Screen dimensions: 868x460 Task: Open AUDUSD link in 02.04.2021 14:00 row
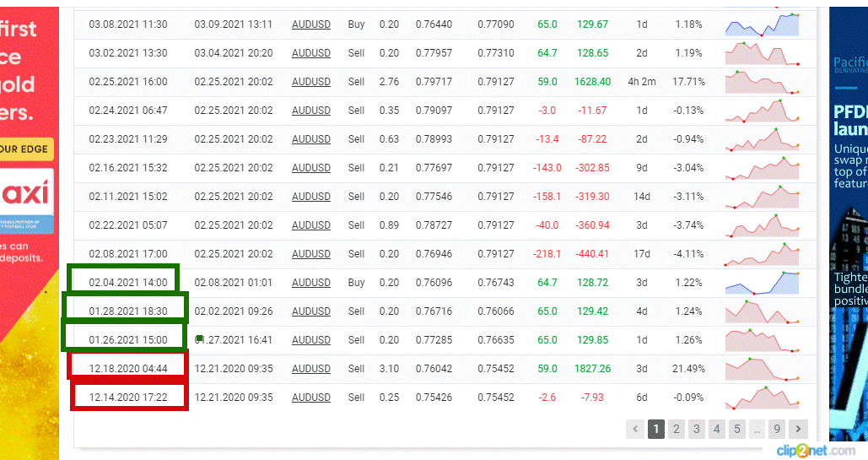pyautogui.click(x=311, y=283)
